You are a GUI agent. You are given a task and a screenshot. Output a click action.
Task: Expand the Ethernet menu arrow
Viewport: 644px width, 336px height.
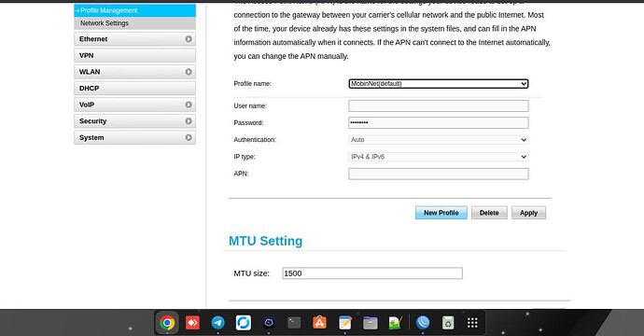tap(189, 39)
